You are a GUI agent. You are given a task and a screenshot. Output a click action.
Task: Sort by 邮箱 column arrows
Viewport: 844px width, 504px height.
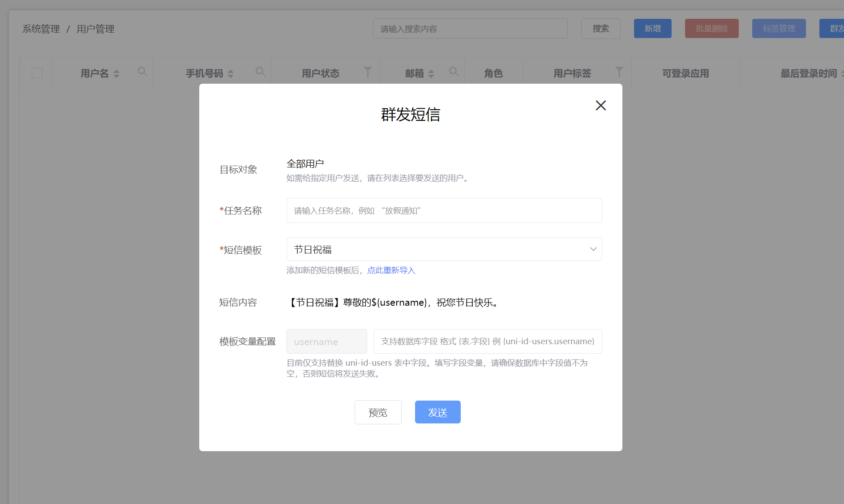click(431, 74)
